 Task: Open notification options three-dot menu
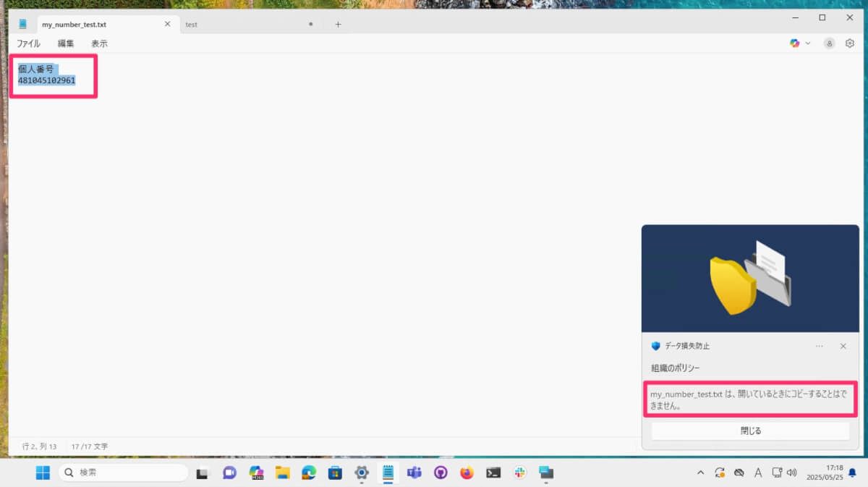820,346
